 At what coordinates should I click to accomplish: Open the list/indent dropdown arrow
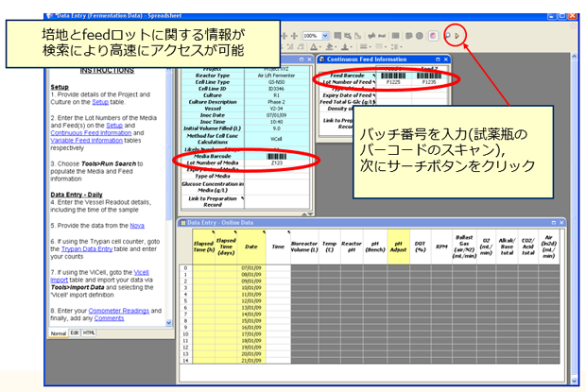[x=401, y=47]
